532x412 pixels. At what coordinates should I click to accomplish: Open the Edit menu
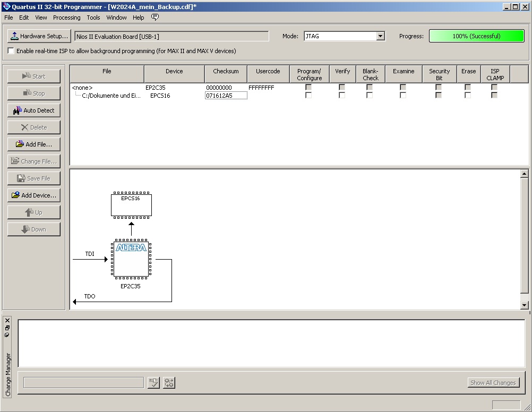(x=24, y=18)
